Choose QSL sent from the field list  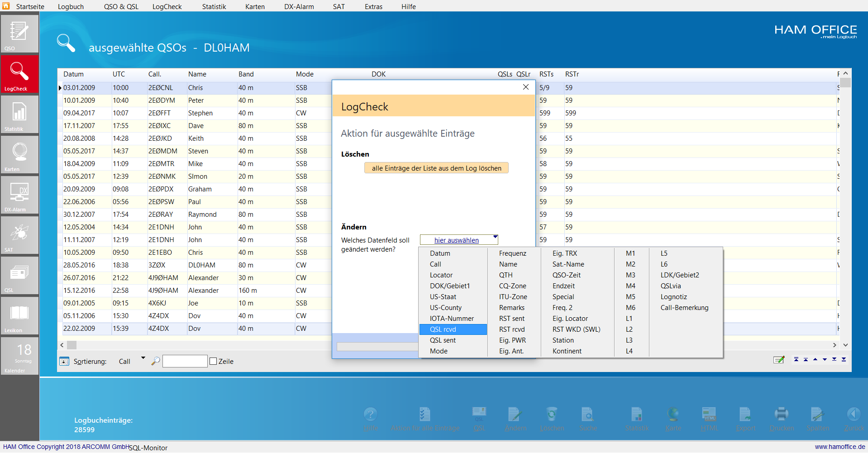(453, 340)
